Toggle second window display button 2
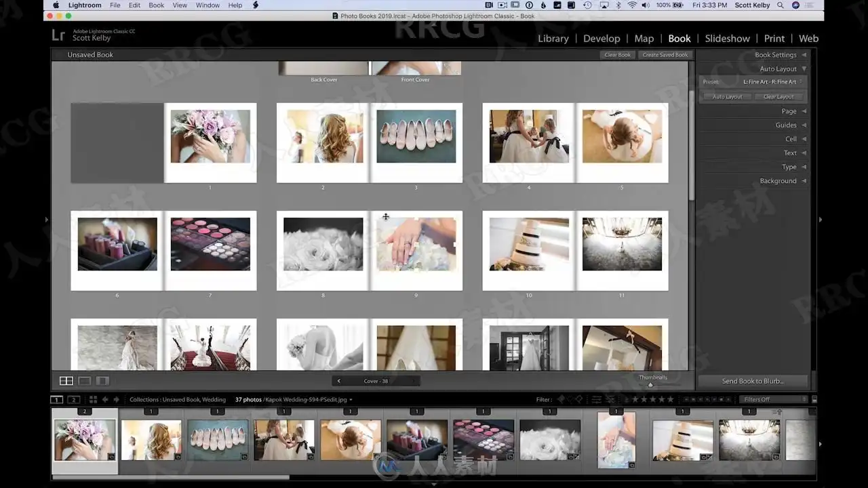The image size is (868, 488). click(74, 400)
